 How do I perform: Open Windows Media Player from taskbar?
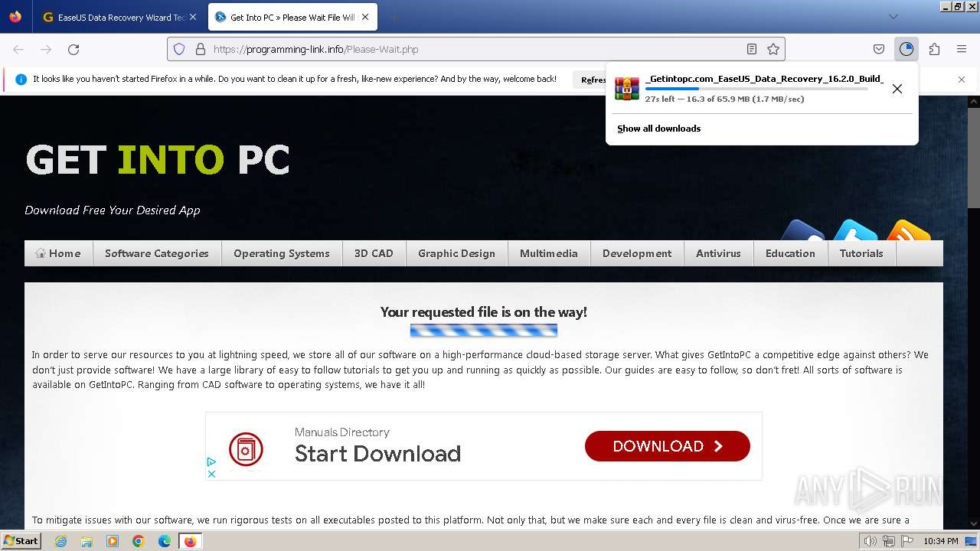coord(113,541)
